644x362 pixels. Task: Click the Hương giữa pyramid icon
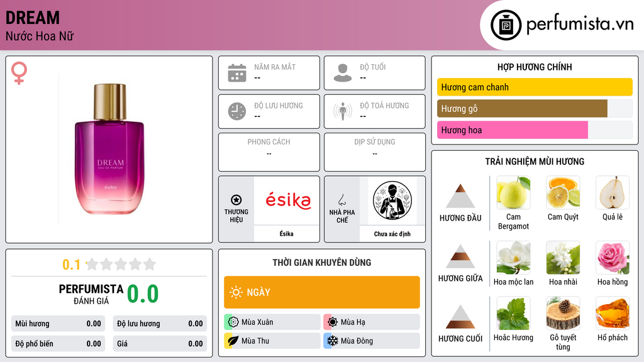click(460, 256)
